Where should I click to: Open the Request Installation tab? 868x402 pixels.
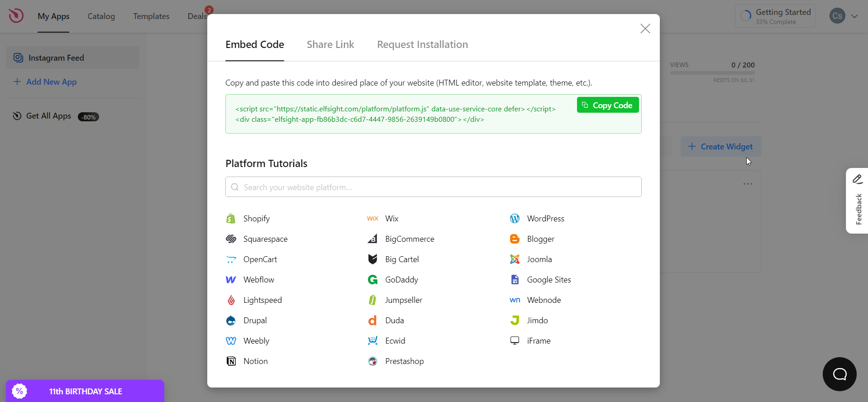423,44
